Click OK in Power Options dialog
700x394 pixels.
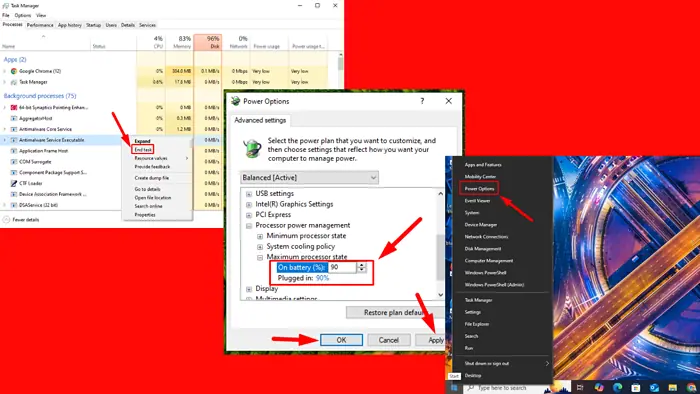pos(341,340)
